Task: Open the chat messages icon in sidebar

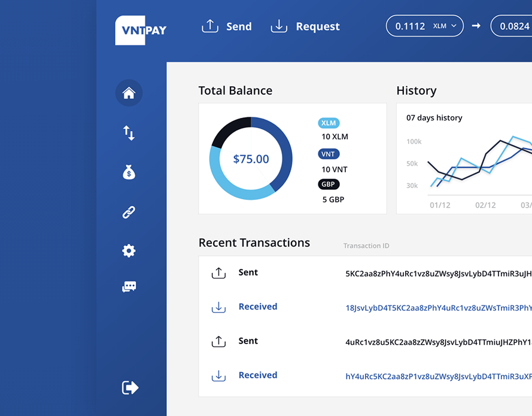Action: pos(129,287)
